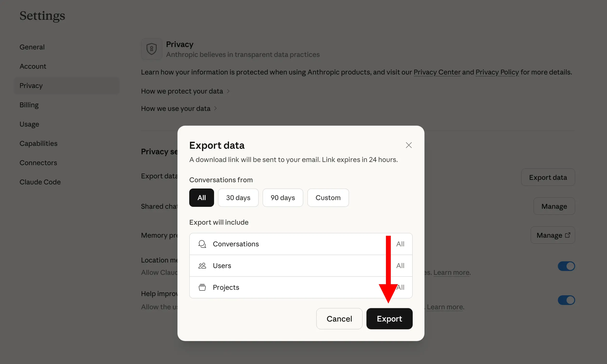This screenshot has width=607, height=364.
Task: Toggle the Location metadata switch
Action: [x=566, y=266]
